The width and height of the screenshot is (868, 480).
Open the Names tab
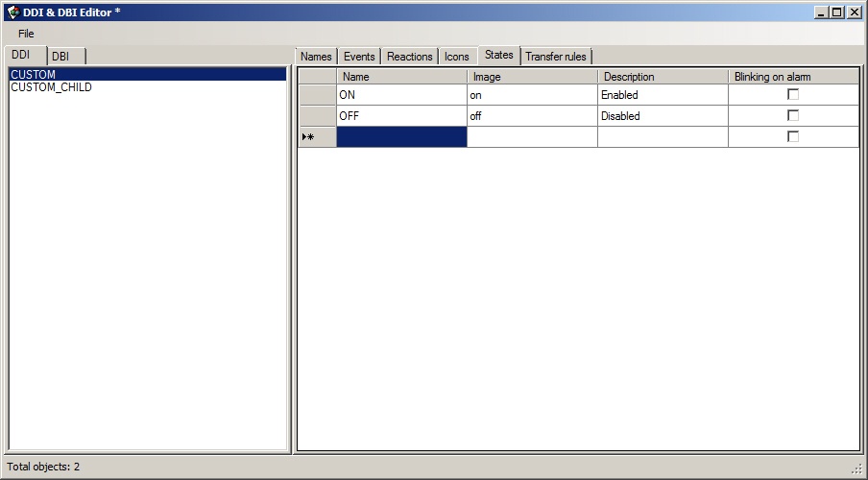click(x=316, y=57)
